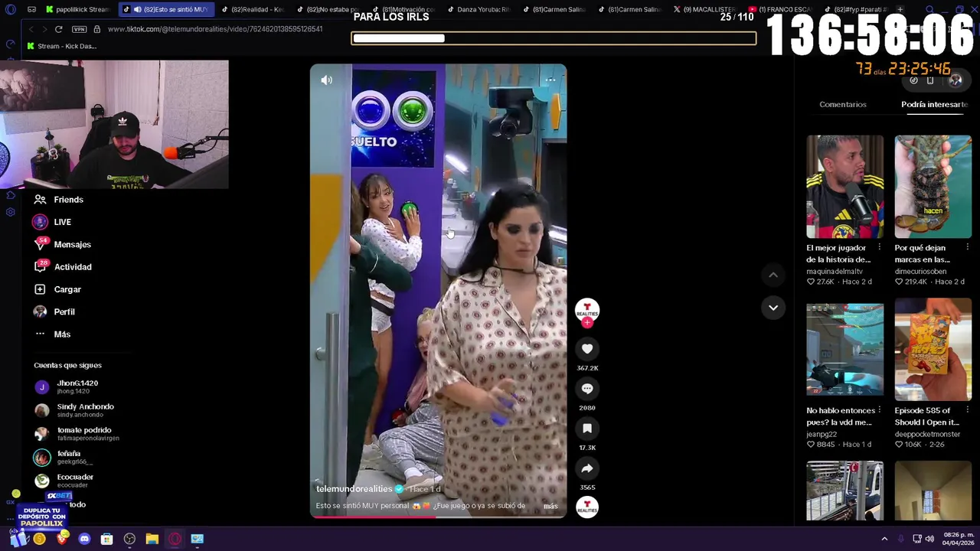The height and width of the screenshot is (551, 980).
Task: Click the TikTok URL address field
Action: (215, 29)
